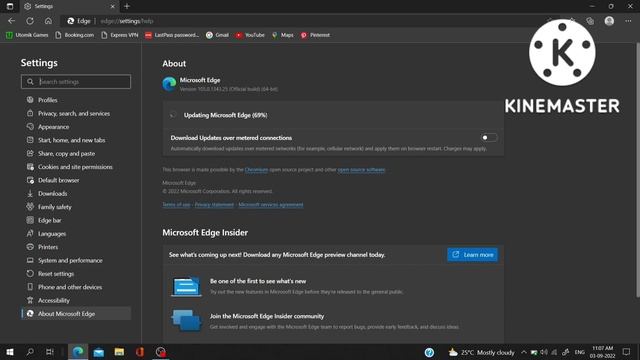Open the weather widget showing 25°C

[481, 352]
